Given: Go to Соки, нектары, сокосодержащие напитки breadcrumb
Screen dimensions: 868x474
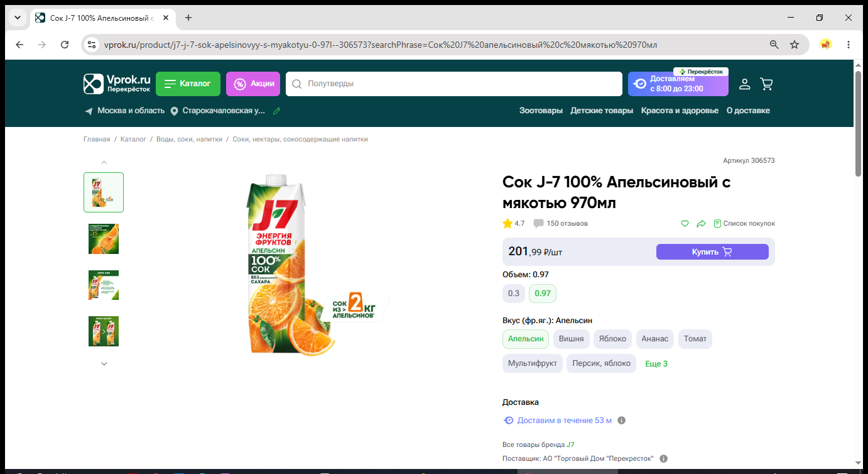Looking at the screenshot, I should tap(300, 140).
